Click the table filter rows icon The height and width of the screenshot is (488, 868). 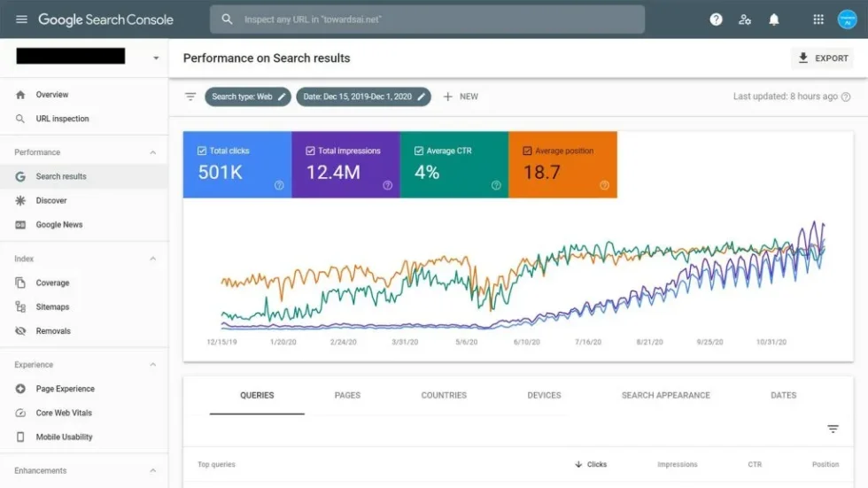(833, 429)
